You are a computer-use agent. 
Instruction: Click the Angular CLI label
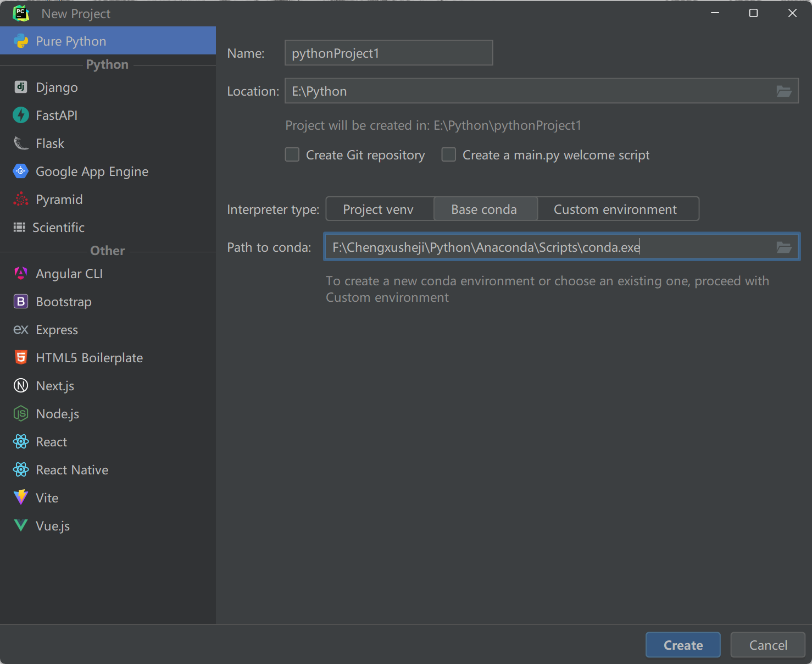point(69,274)
